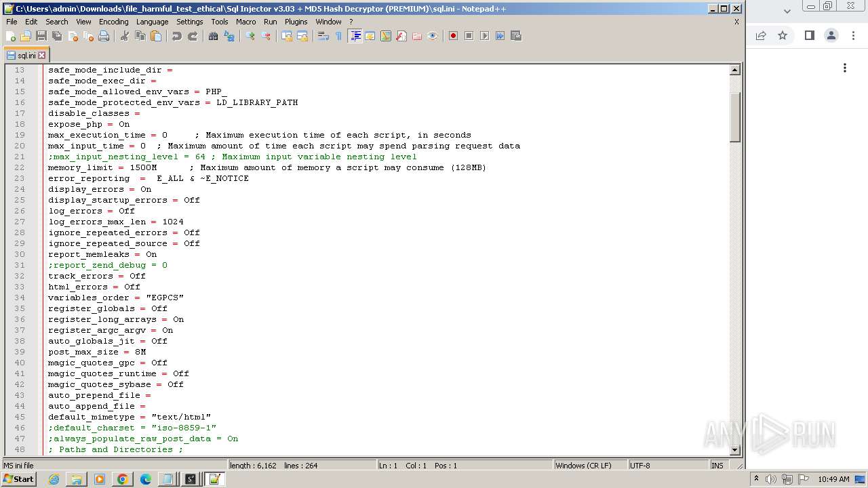
Task: Copy selection with toolbar icon
Action: pyautogui.click(x=140, y=36)
